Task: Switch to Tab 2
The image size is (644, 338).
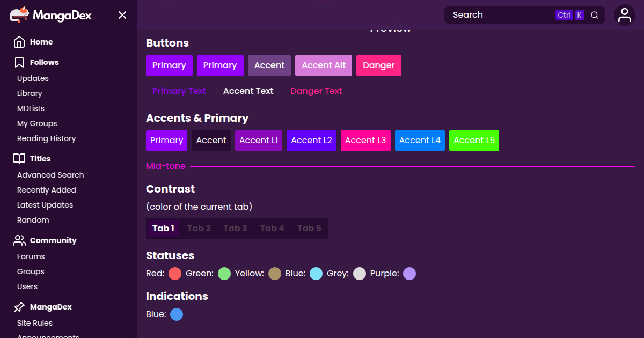Action: click(199, 228)
